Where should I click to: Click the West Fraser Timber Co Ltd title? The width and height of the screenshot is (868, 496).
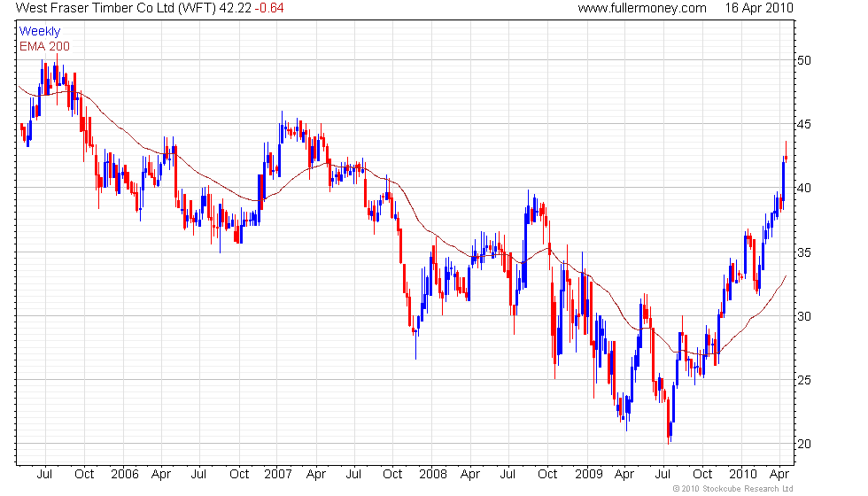pyautogui.click(x=115, y=8)
